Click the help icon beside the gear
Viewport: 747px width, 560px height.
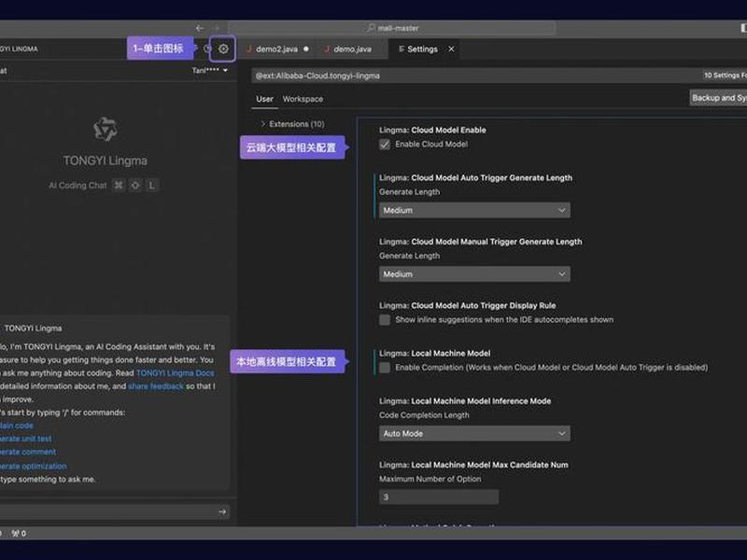point(207,49)
